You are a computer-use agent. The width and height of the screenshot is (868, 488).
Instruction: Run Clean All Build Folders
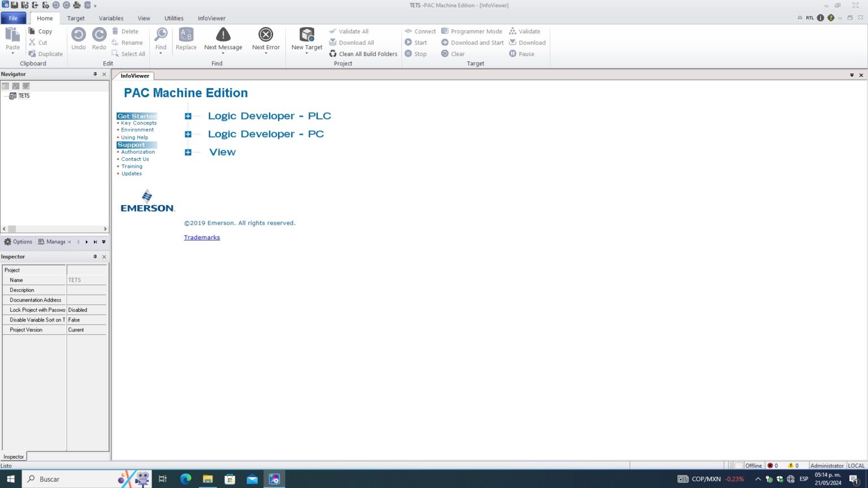363,54
